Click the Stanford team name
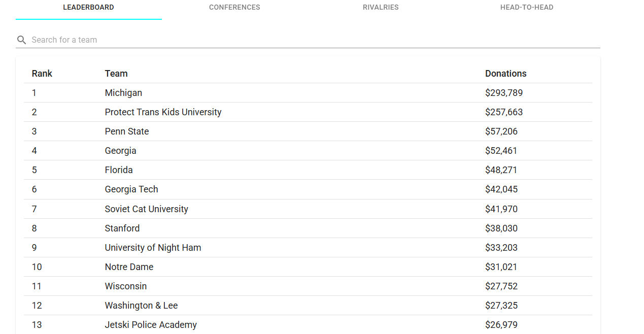644x334 pixels. pos(122,228)
